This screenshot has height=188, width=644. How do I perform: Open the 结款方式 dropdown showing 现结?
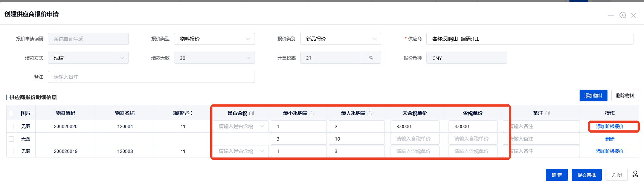pos(88,58)
